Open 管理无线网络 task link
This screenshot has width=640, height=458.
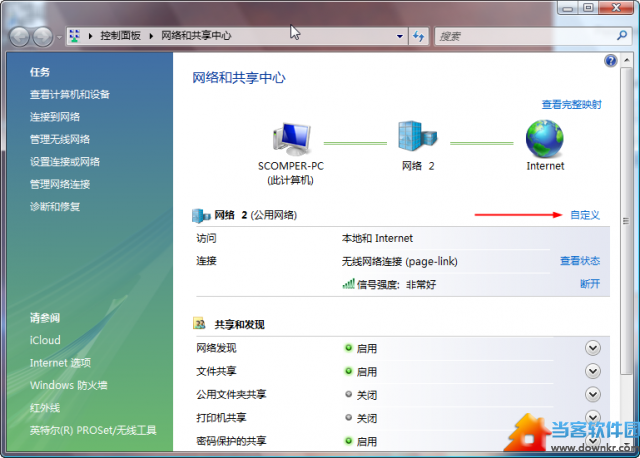(60, 140)
